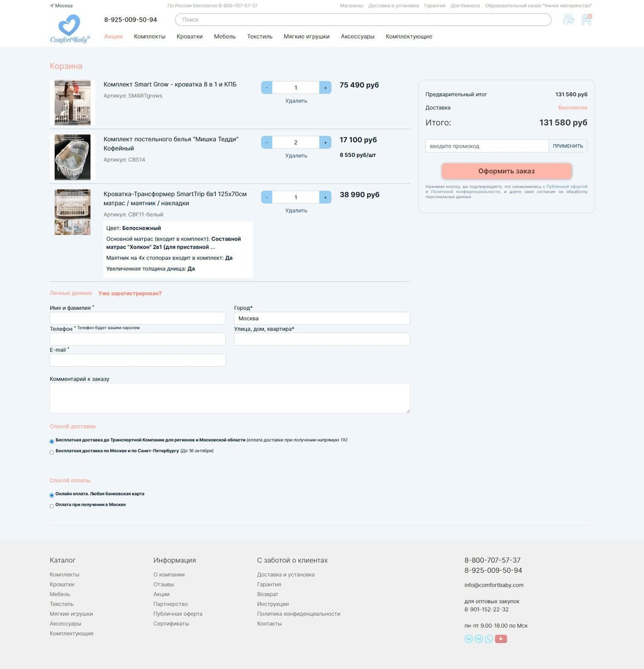Apply promo code with ПРИМЕНИТЬ button
This screenshot has width=644, height=669.
click(568, 146)
